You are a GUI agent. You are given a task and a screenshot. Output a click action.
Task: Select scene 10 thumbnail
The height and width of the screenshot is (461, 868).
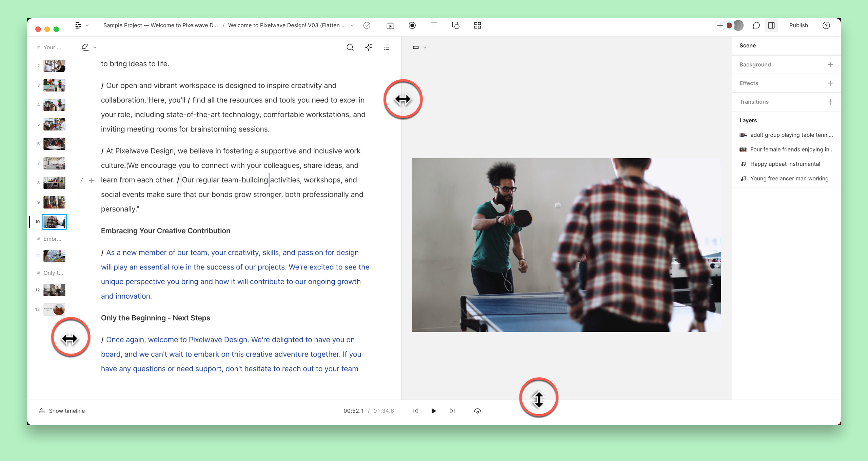[x=54, y=222]
